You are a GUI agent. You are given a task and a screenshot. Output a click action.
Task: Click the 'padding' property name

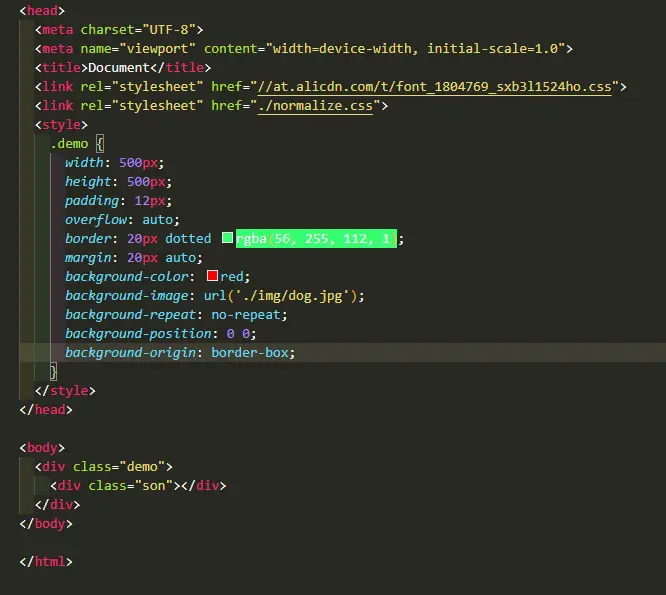(x=92, y=200)
